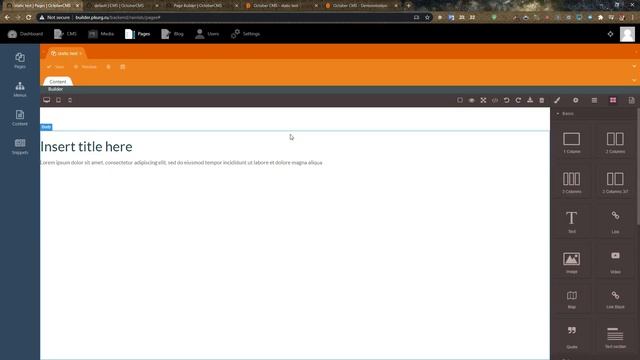Switch to tablet device view

coord(58,100)
